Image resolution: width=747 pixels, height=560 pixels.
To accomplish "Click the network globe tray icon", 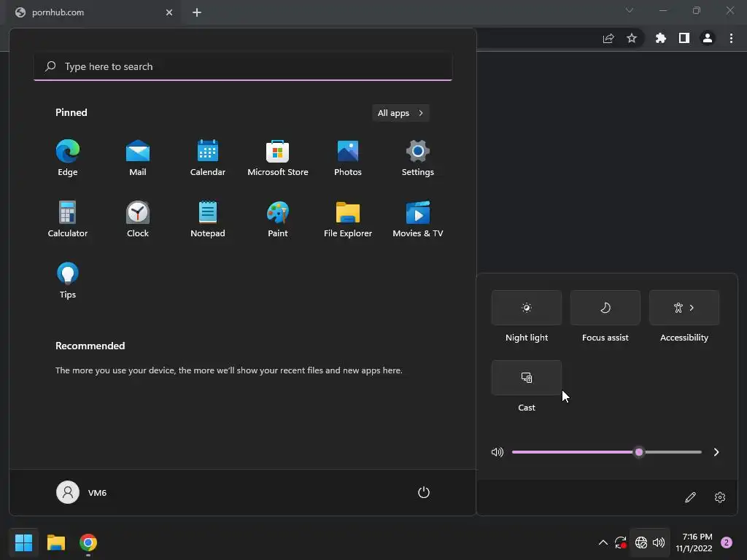I will pyautogui.click(x=640, y=542).
